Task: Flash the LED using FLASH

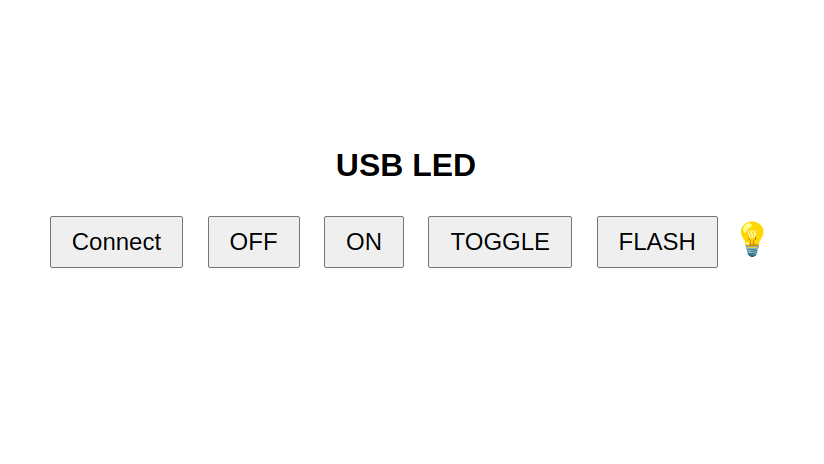Action: pyautogui.click(x=657, y=242)
